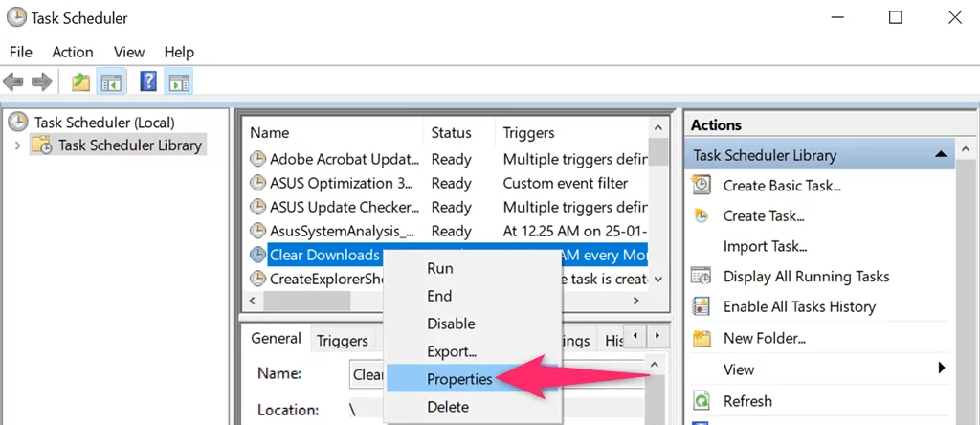Collapse the Task Scheduler Library actions section

(x=940, y=154)
